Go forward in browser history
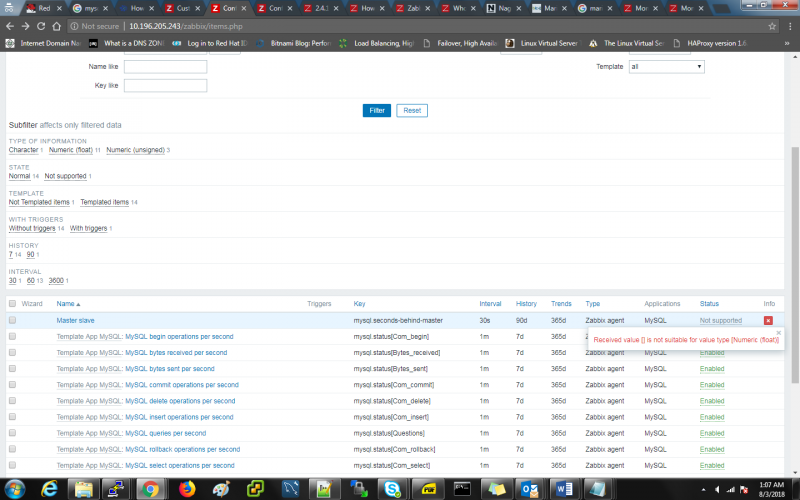This screenshot has height=500, width=800. (25, 26)
